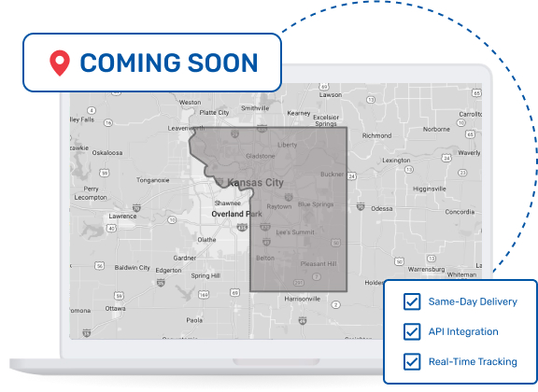This screenshot has height=392, width=538.
Task: Click the Belton label on map
Action: click(x=265, y=258)
